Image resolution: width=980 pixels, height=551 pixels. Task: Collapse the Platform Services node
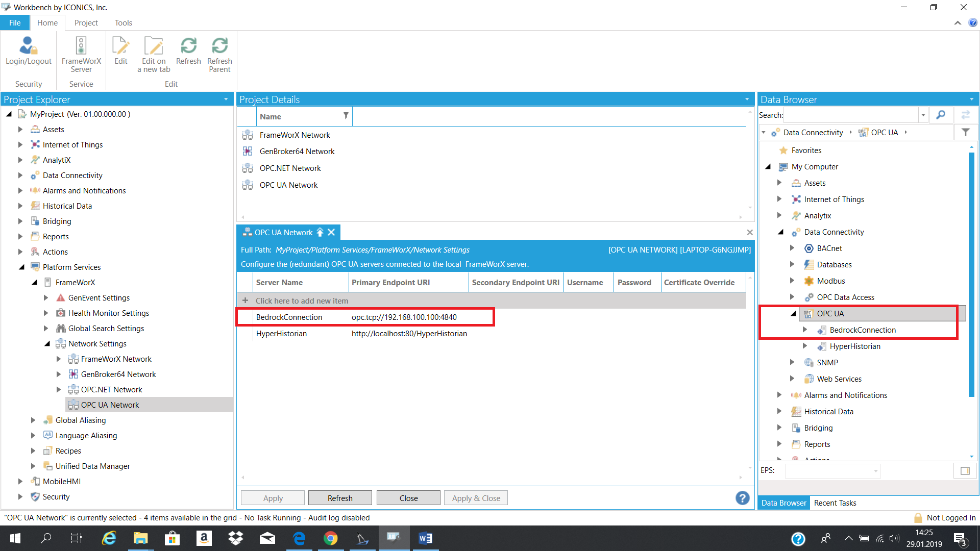coord(21,267)
